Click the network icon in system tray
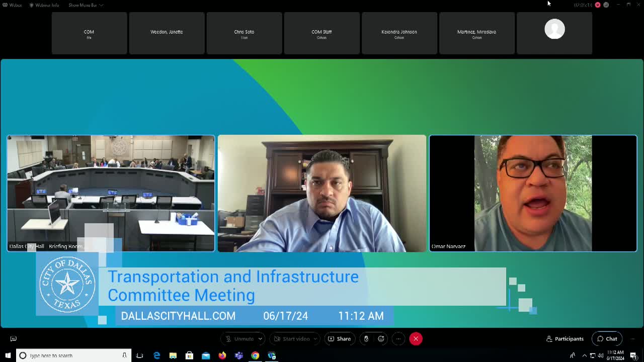Screen dimensions: 644x362 pyautogui.click(x=592, y=355)
